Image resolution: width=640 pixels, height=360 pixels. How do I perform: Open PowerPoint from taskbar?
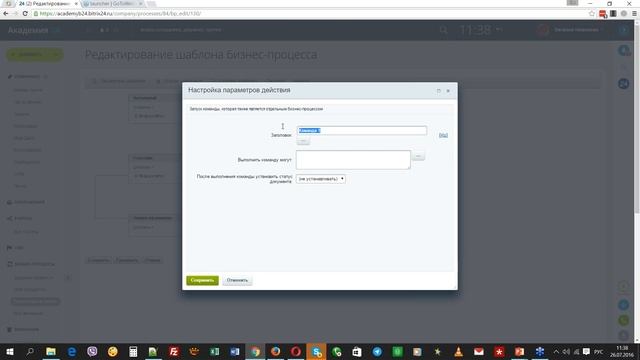pyautogui.click(x=519, y=351)
